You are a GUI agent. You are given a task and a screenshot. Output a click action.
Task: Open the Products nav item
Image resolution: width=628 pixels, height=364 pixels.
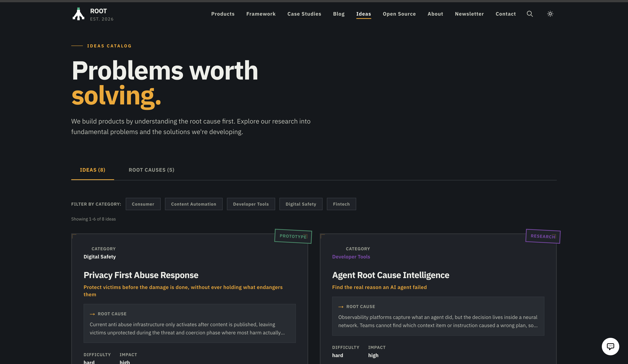pos(223,14)
